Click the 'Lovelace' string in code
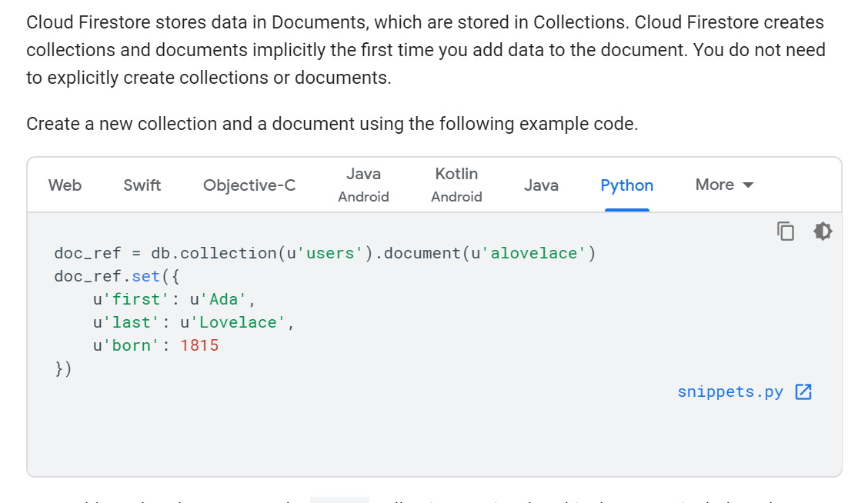 click(238, 322)
